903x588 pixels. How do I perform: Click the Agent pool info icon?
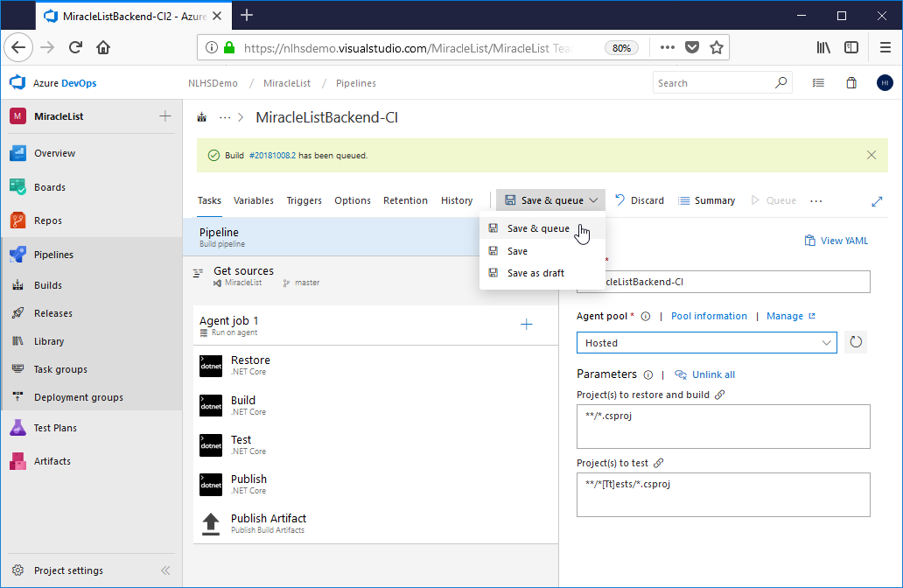click(646, 316)
